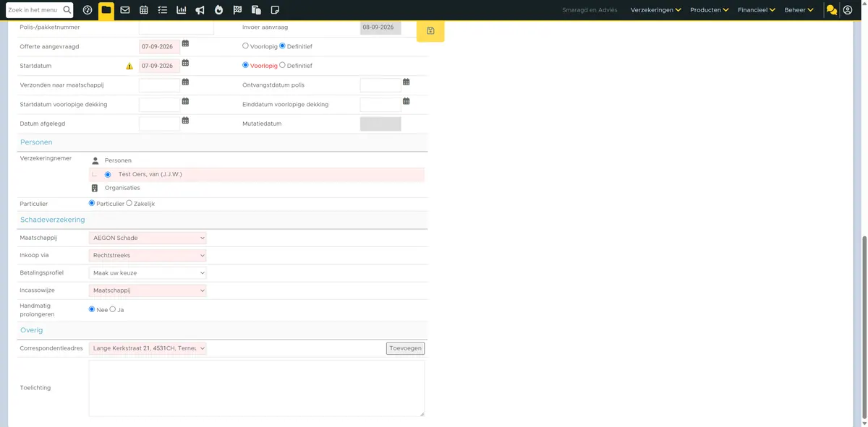Viewport: 868px width, 427px height.
Task: Open the Inkoop via dropdown
Action: pos(148,255)
